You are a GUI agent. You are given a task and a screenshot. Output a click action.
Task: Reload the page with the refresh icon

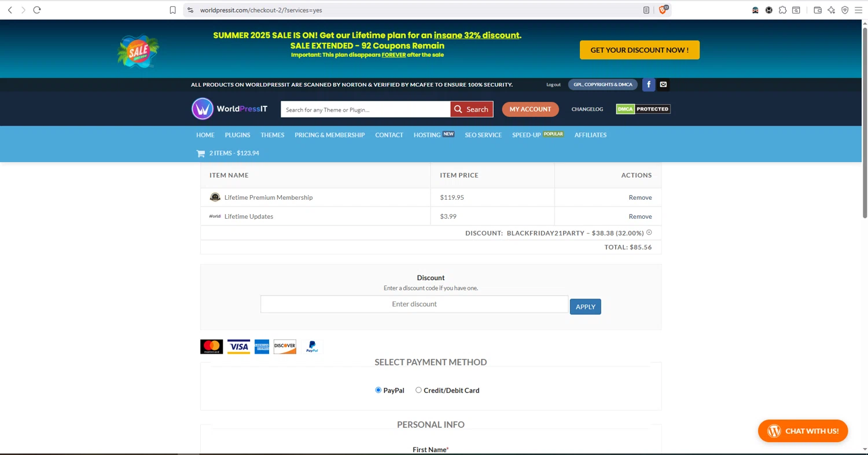[37, 10]
